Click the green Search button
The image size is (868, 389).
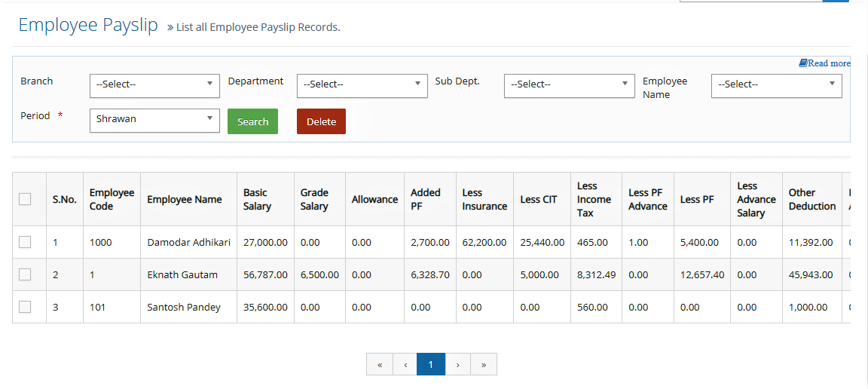coord(252,121)
